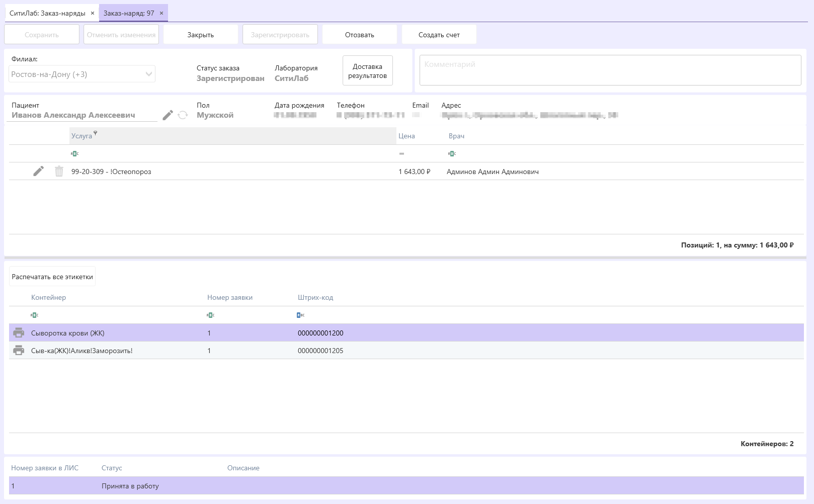The image size is (814, 504).
Task: Sort by Номер заявки column header
Action: click(x=230, y=297)
